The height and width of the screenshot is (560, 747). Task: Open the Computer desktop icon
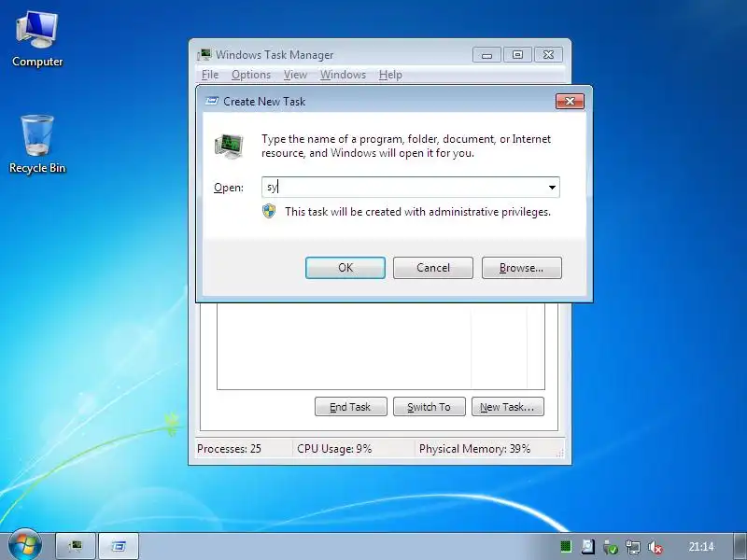click(37, 39)
